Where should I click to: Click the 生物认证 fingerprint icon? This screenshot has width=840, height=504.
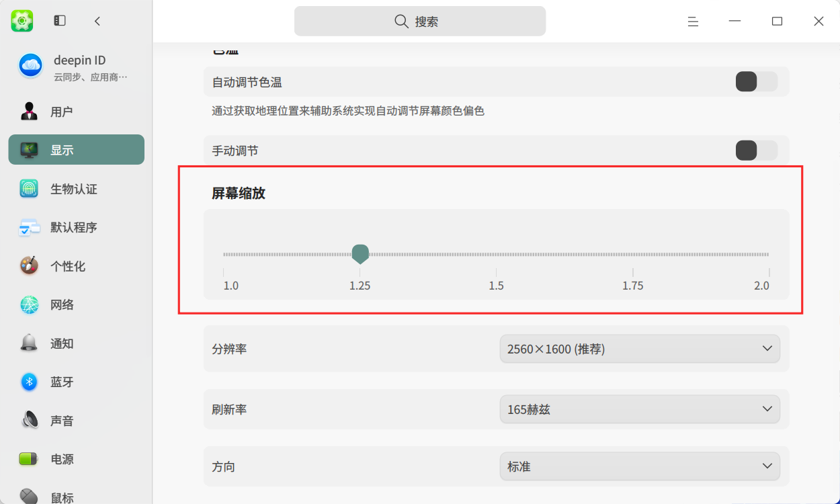29,189
